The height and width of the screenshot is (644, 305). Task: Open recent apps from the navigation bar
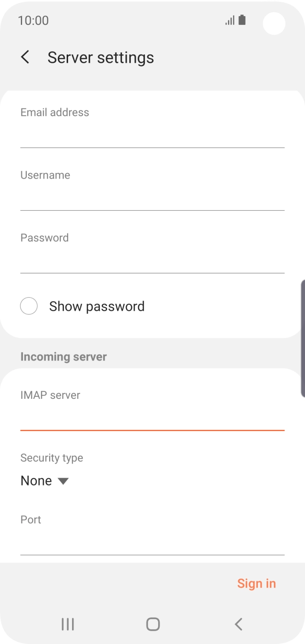pos(67,624)
